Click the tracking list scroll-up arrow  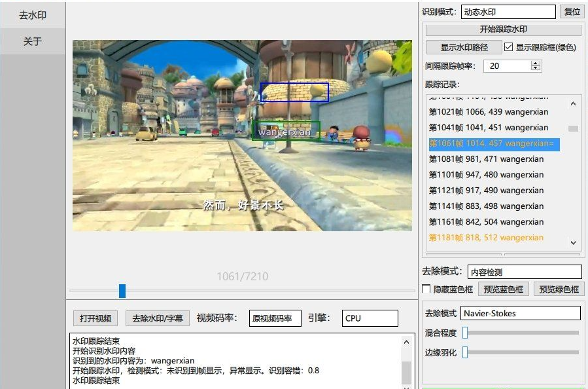(x=573, y=103)
